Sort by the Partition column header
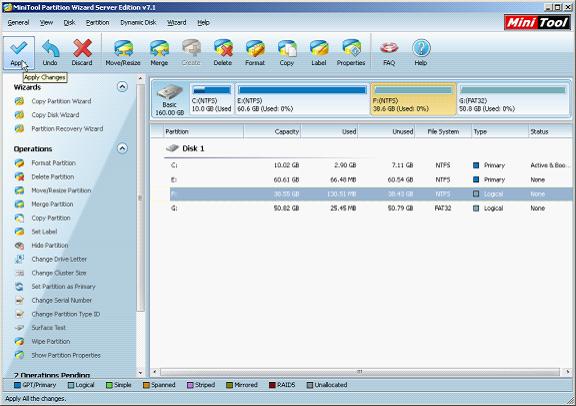Image resolution: width=576 pixels, height=406 pixels. pyautogui.click(x=204, y=132)
